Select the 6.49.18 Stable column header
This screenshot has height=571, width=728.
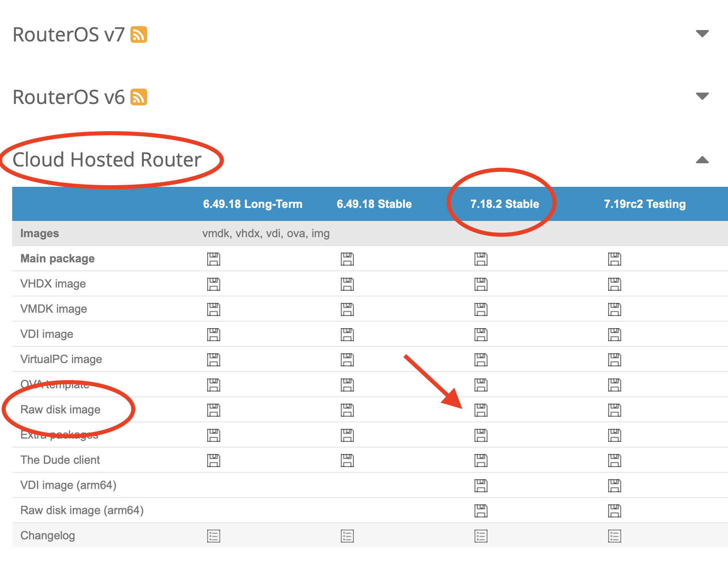coord(374,204)
